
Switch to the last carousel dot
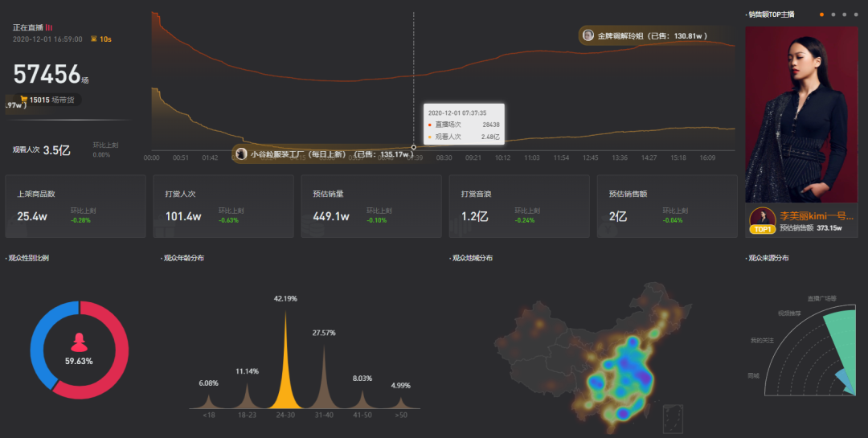tap(855, 15)
